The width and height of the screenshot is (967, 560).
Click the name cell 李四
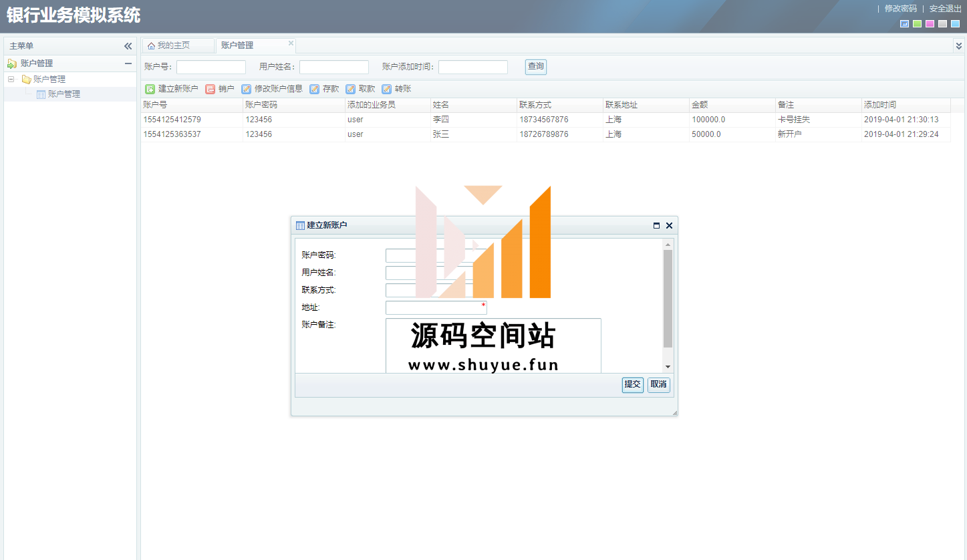[x=474, y=120]
